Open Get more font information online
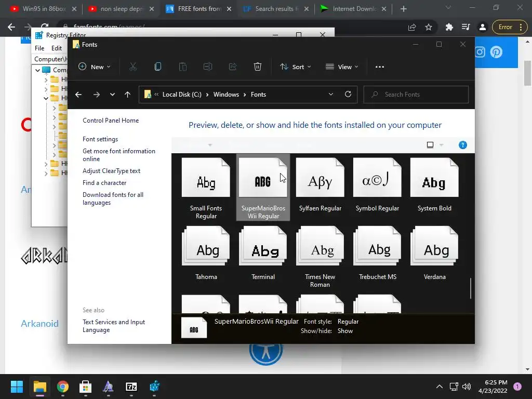Viewport: 532px width, 399px height. point(119,155)
